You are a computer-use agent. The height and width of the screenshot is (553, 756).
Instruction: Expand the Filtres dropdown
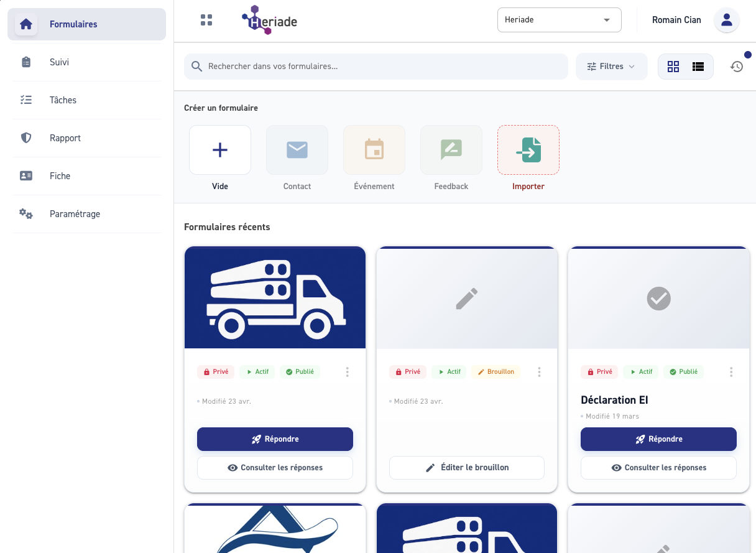point(612,67)
